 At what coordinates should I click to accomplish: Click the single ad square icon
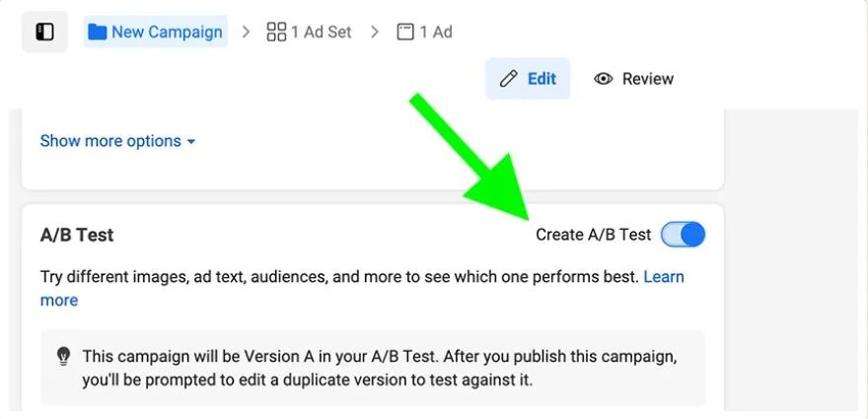point(404,32)
